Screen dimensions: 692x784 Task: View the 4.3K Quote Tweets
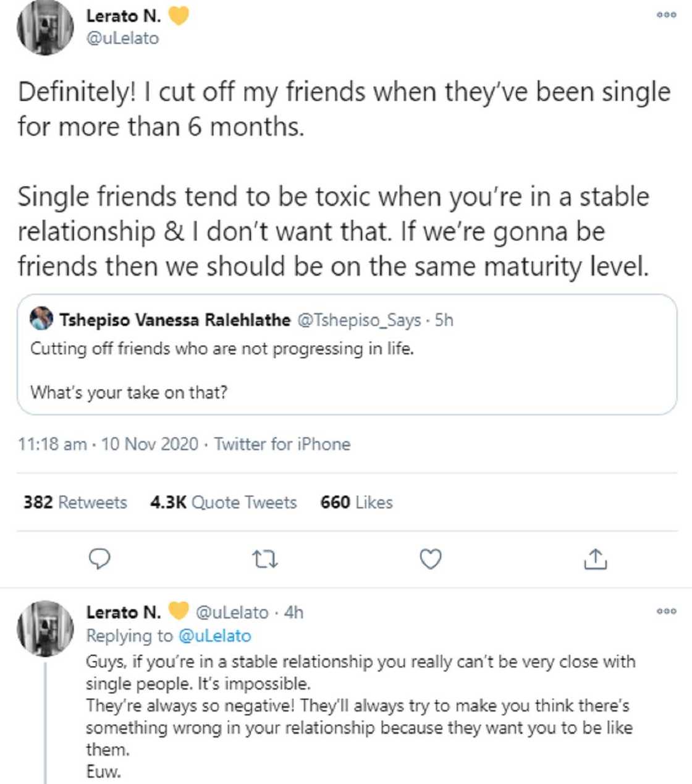223,502
